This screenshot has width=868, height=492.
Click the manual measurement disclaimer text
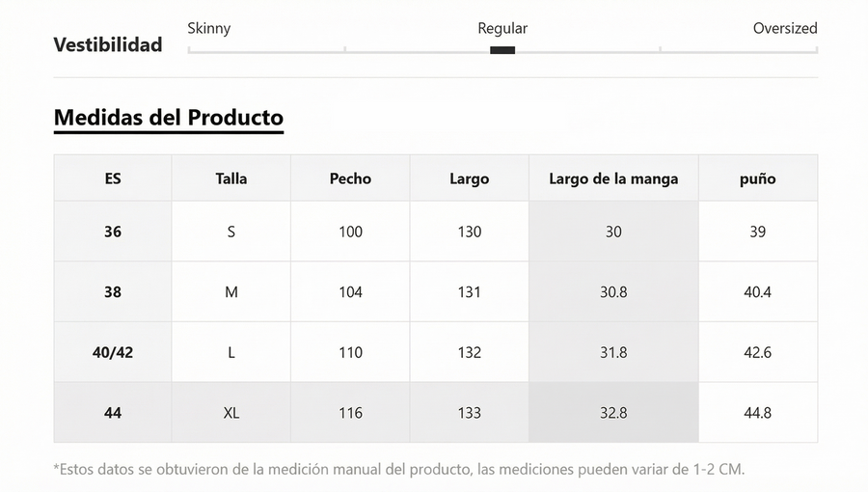(x=399, y=470)
